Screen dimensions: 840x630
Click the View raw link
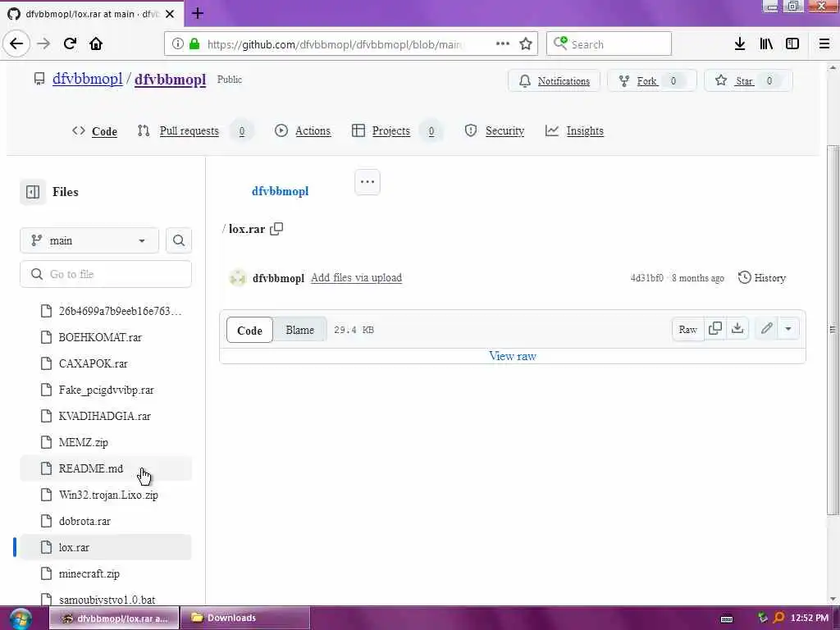pyautogui.click(x=513, y=356)
